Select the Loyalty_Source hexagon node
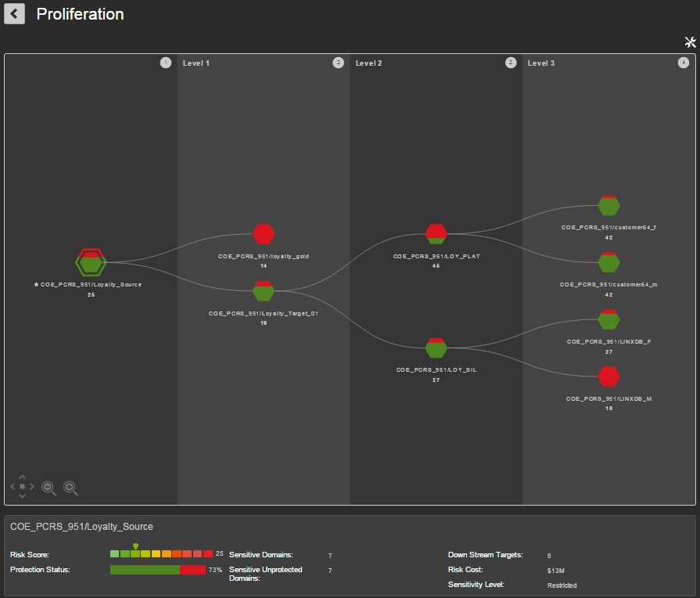 click(x=92, y=262)
